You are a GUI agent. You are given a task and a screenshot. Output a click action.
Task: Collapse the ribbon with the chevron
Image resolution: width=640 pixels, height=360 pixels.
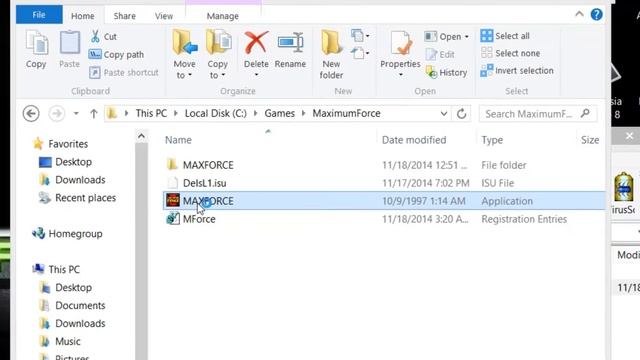(579, 15)
